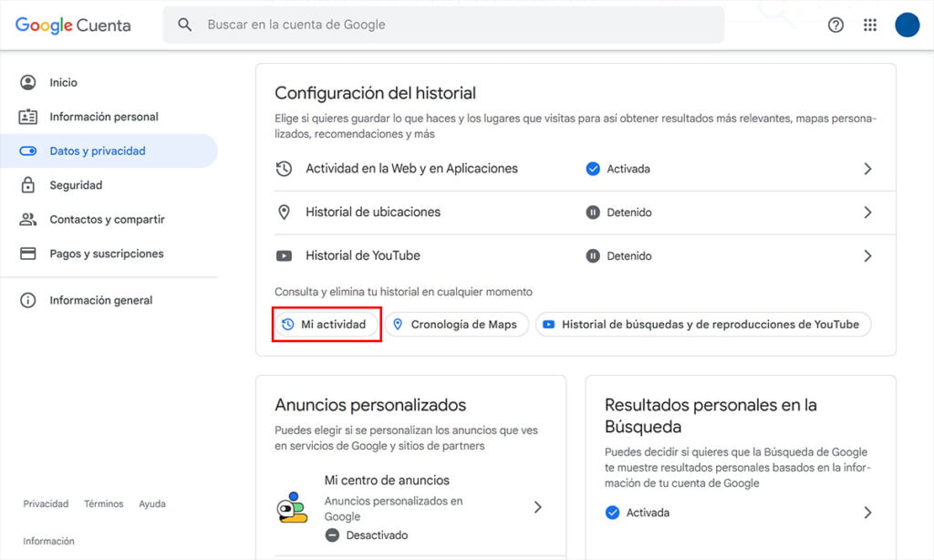Click the Mi actividad button
934x560 pixels.
tap(327, 324)
